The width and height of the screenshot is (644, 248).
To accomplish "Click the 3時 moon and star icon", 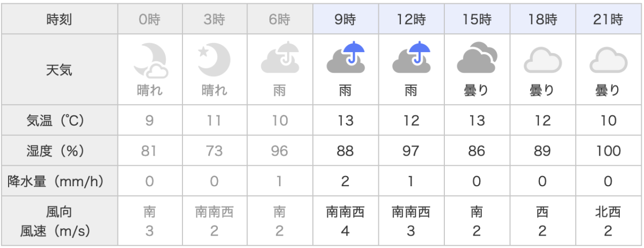I will click(x=214, y=59).
